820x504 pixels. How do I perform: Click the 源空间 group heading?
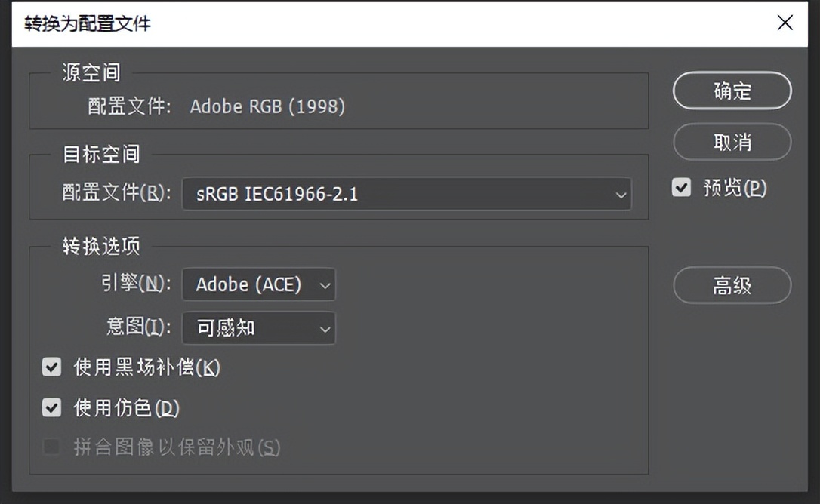[91, 73]
